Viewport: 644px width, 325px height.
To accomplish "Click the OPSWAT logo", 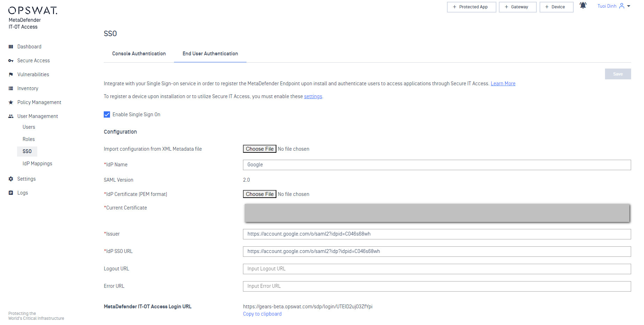I will coord(33,10).
